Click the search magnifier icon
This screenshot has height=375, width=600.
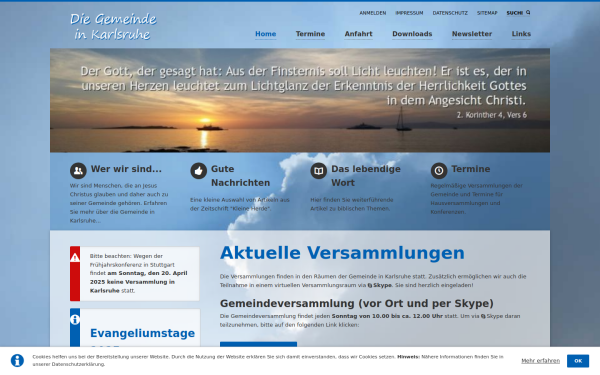click(x=528, y=13)
